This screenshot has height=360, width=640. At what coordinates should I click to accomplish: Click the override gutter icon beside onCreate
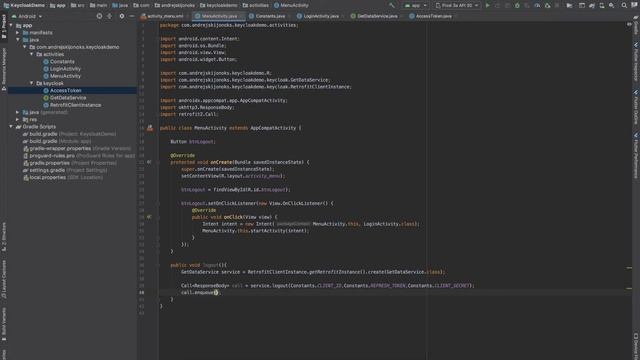(x=149, y=162)
